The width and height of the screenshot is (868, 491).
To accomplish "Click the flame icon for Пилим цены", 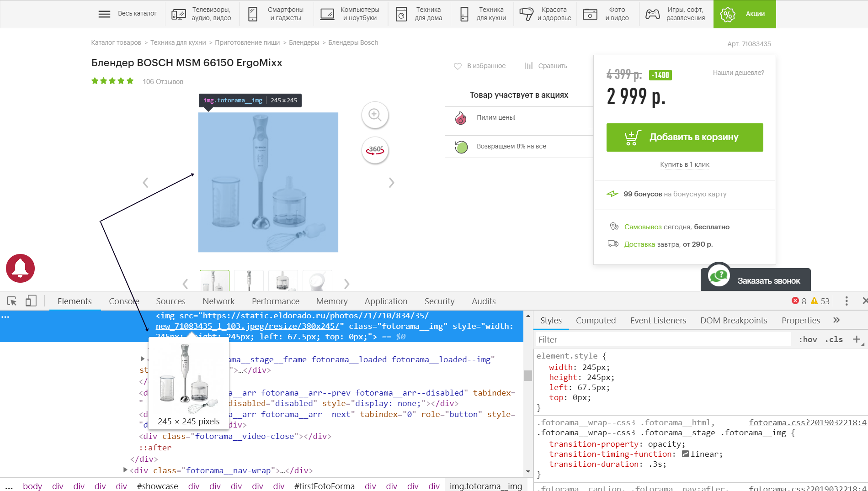I will [461, 118].
